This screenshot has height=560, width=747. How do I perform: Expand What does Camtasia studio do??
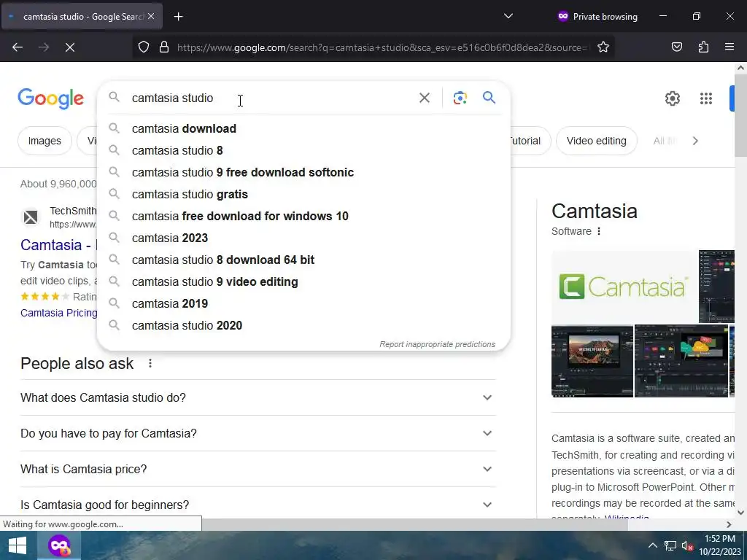258,397
